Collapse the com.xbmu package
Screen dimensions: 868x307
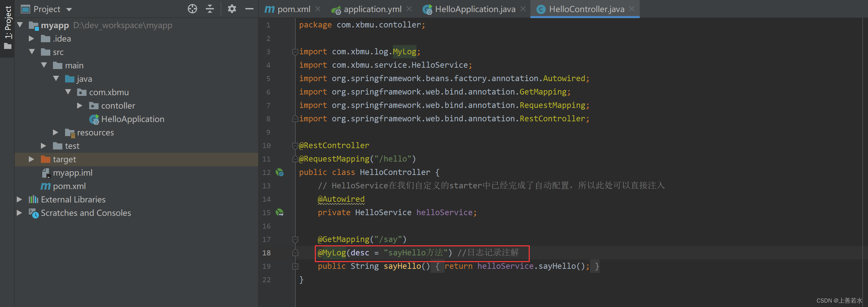[x=68, y=92]
